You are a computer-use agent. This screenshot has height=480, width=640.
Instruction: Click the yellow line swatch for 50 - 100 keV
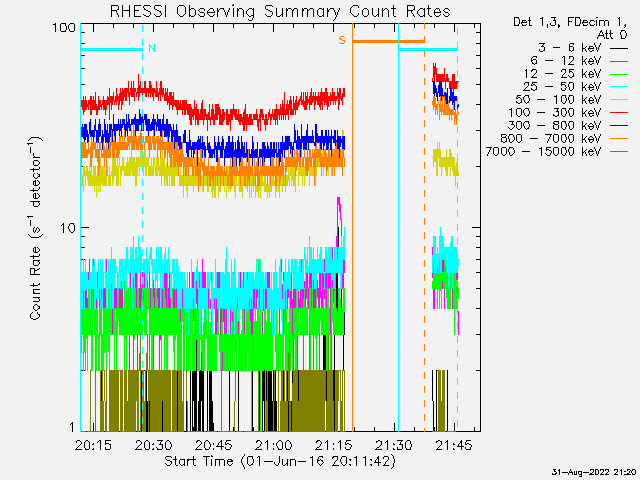click(619, 100)
